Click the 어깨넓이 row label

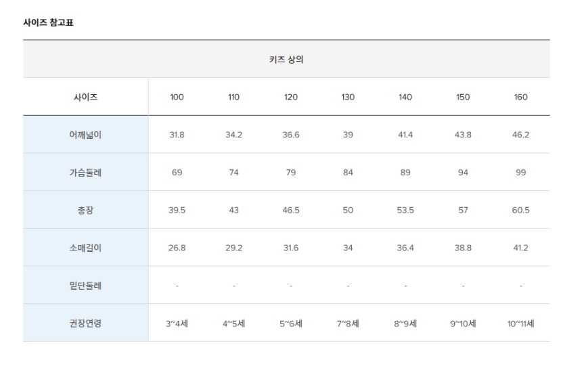click(x=86, y=135)
